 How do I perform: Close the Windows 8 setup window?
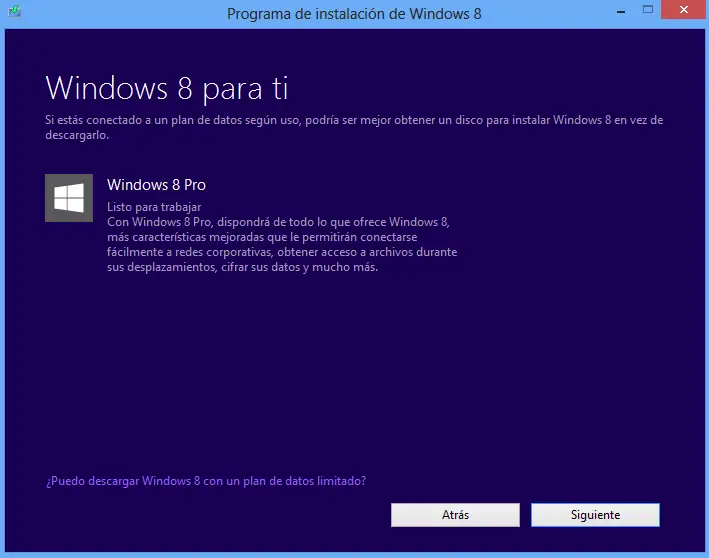[x=684, y=9]
